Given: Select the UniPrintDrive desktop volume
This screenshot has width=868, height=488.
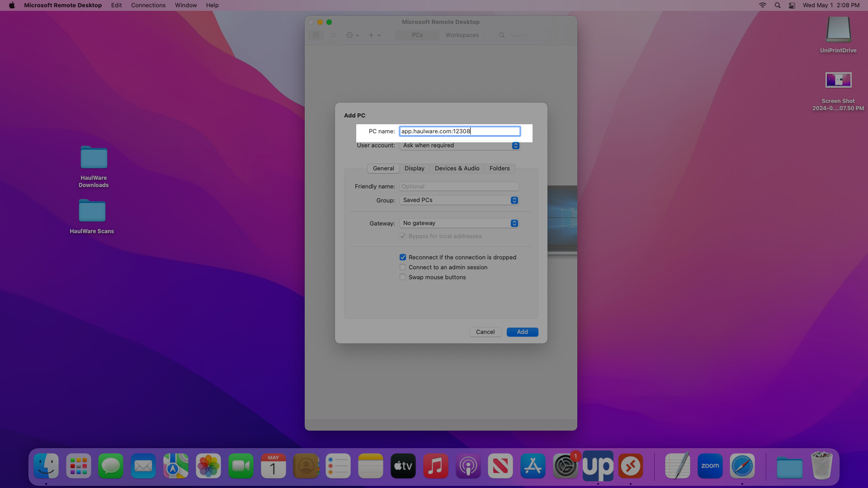Looking at the screenshot, I should (x=838, y=35).
